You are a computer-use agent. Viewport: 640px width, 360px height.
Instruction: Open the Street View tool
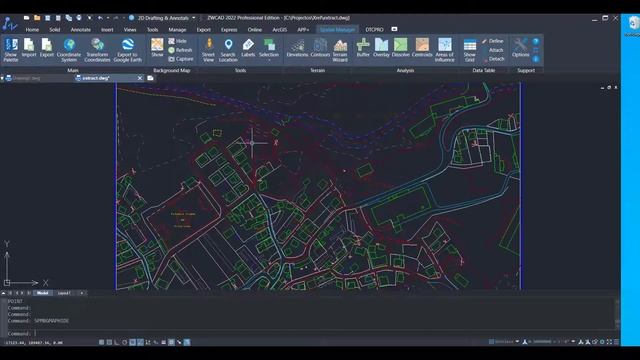click(208, 50)
